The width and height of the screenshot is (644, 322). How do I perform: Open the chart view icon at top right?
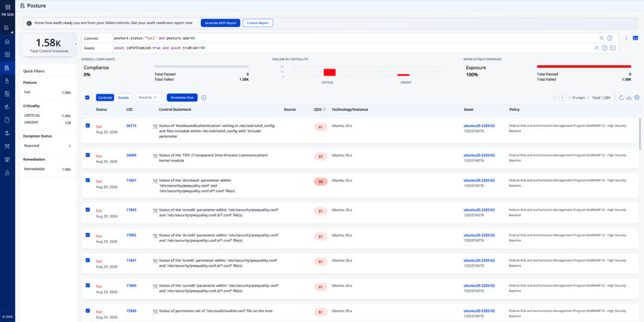636,38
